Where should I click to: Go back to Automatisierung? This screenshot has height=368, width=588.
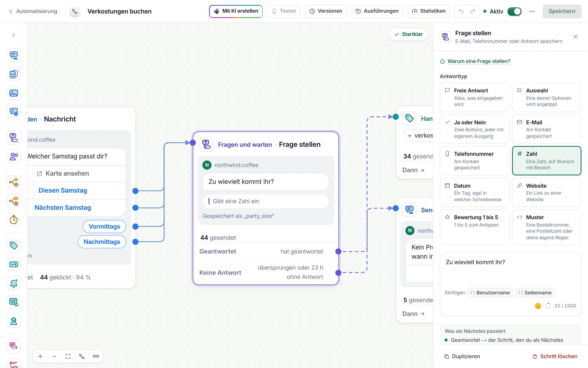pos(33,11)
